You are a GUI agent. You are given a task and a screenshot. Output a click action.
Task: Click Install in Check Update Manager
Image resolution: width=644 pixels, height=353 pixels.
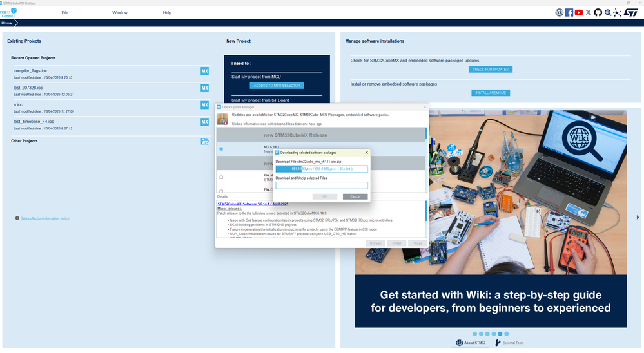pyautogui.click(x=396, y=243)
